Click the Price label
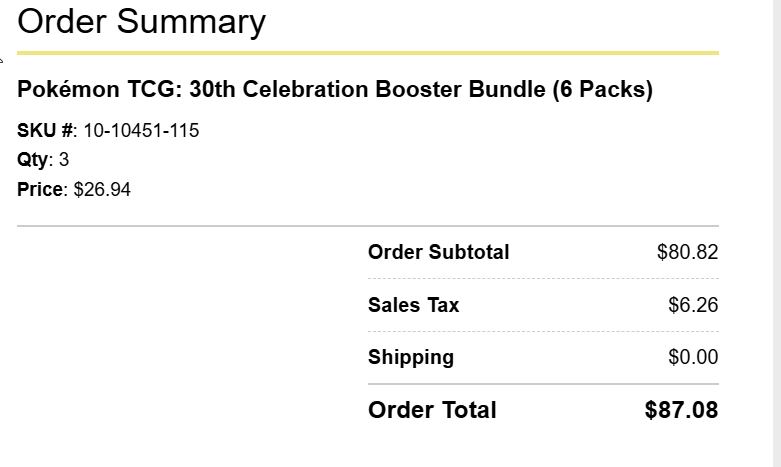 pyautogui.click(x=40, y=190)
